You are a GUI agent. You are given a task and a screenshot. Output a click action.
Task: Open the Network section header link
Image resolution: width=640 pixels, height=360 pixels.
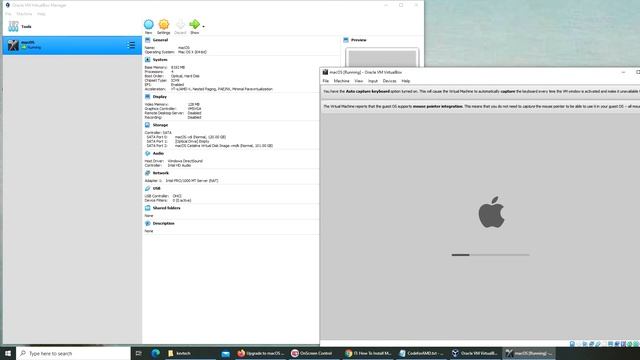(160, 173)
